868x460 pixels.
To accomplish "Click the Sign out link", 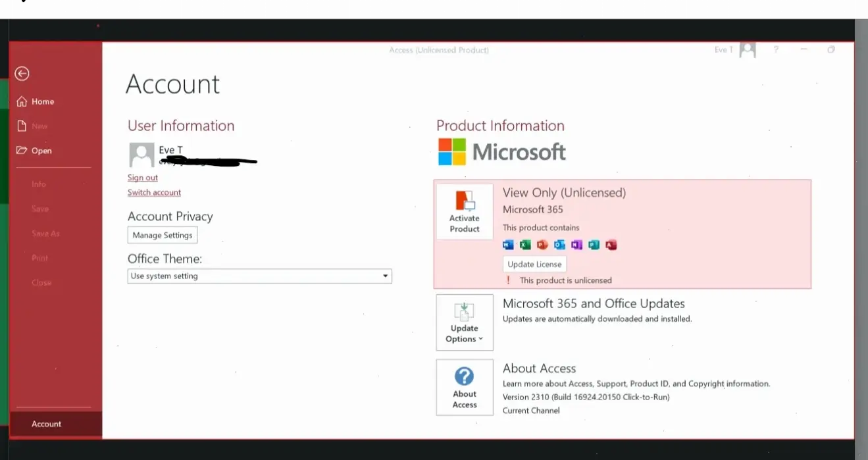I will [143, 178].
